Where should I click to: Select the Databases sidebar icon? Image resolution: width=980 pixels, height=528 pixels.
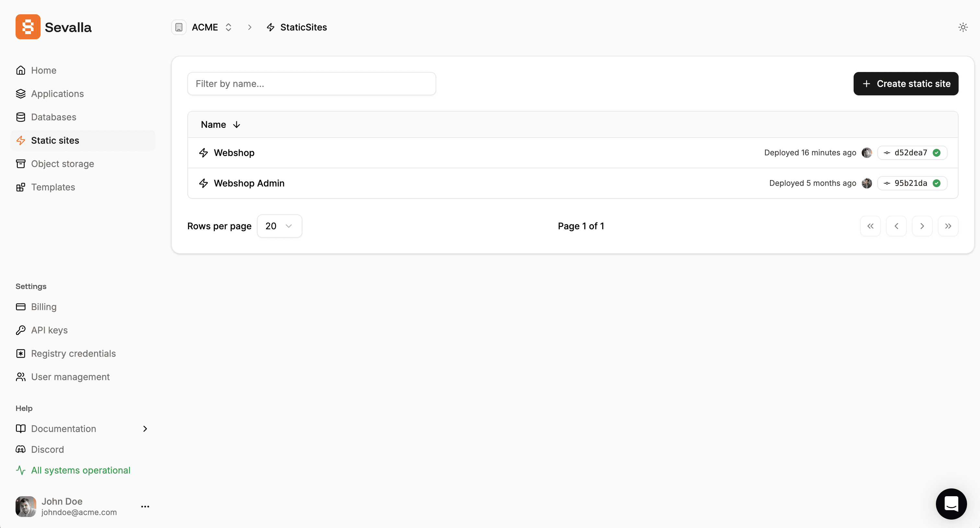point(21,117)
